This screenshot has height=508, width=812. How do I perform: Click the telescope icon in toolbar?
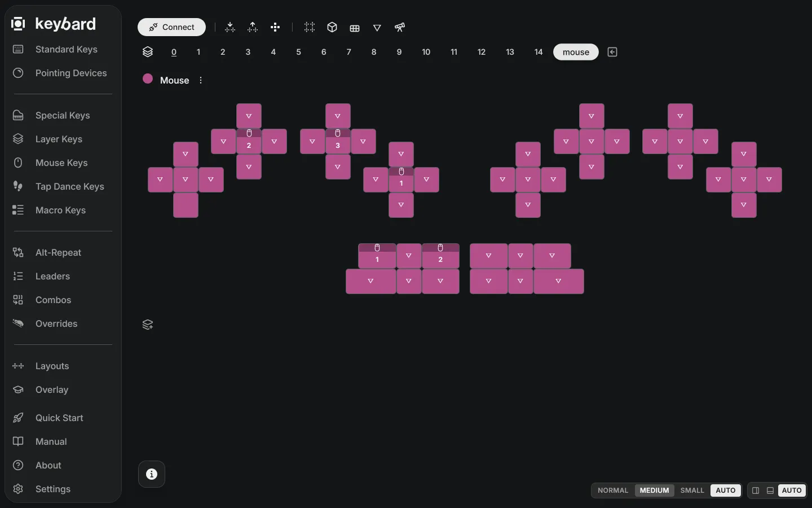click(x=400, y=27)
